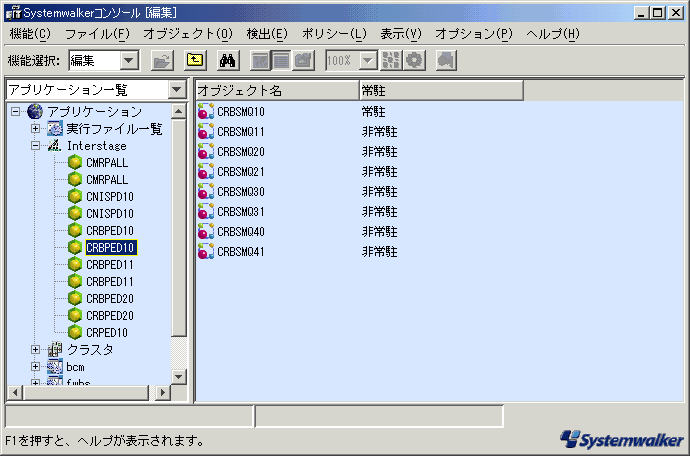The height and width of the screenshot is (456, 690).
Task: Expand the bcm tree node
Action: [x=36, y=366]
